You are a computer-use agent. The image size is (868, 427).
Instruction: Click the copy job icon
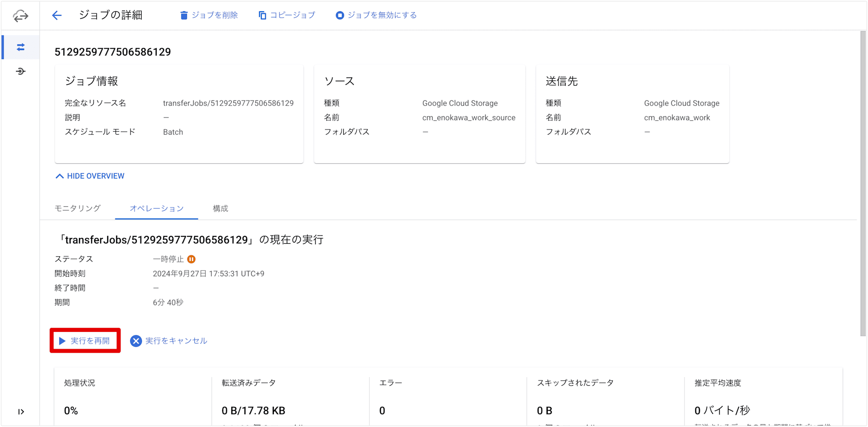click(x=262, y=15)
